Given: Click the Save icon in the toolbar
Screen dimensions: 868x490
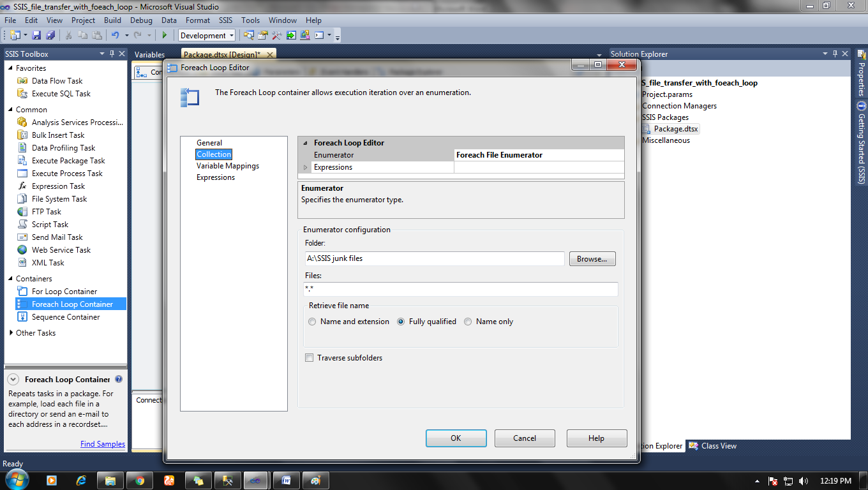Looking at the screenshot, I should click(36, 35).
